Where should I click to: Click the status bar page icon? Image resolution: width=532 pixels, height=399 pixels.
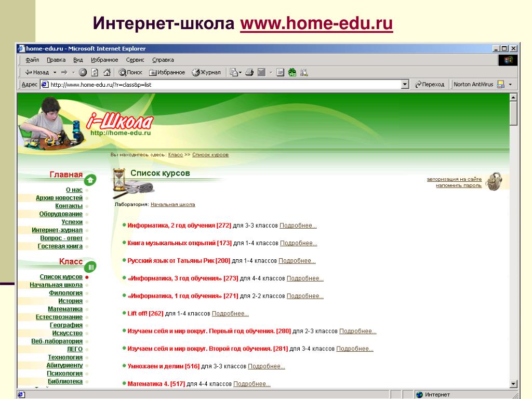pyautogui.click(x=21, y=395)
